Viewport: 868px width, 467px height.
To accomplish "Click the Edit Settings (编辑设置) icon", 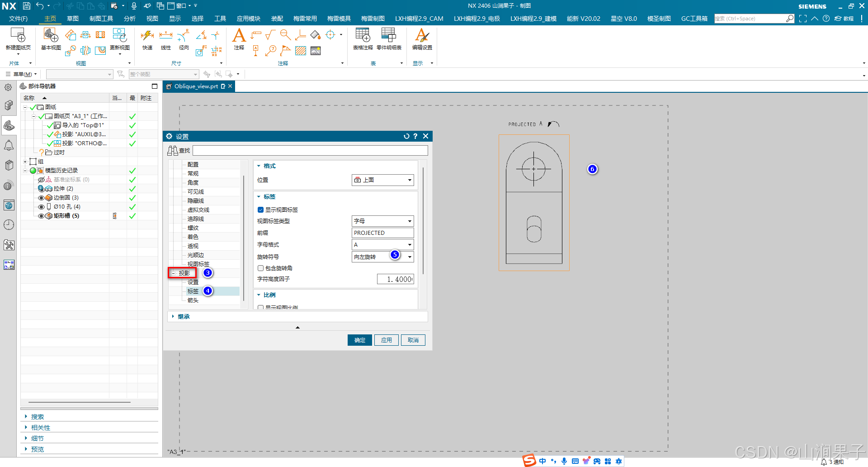I will point(422,35).
